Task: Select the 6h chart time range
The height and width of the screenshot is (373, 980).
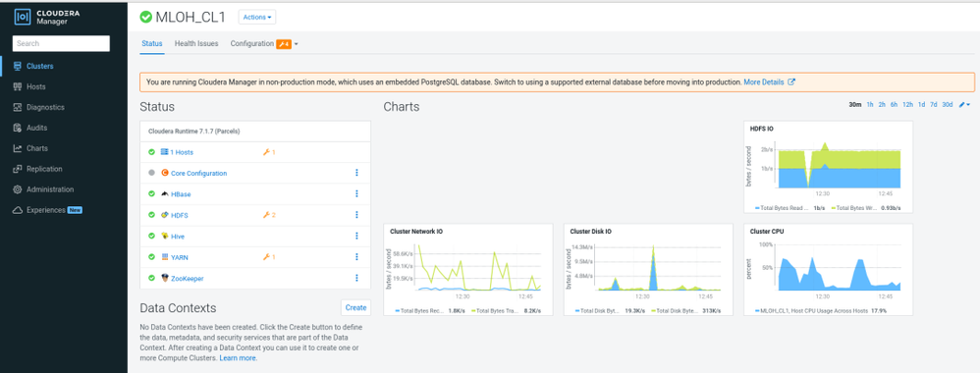Action: pyautogui.click(x=895, y=105)
